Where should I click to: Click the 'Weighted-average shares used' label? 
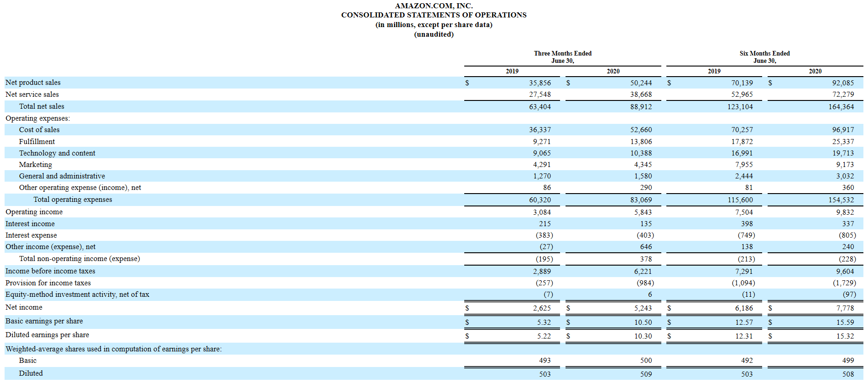[114, 349]
